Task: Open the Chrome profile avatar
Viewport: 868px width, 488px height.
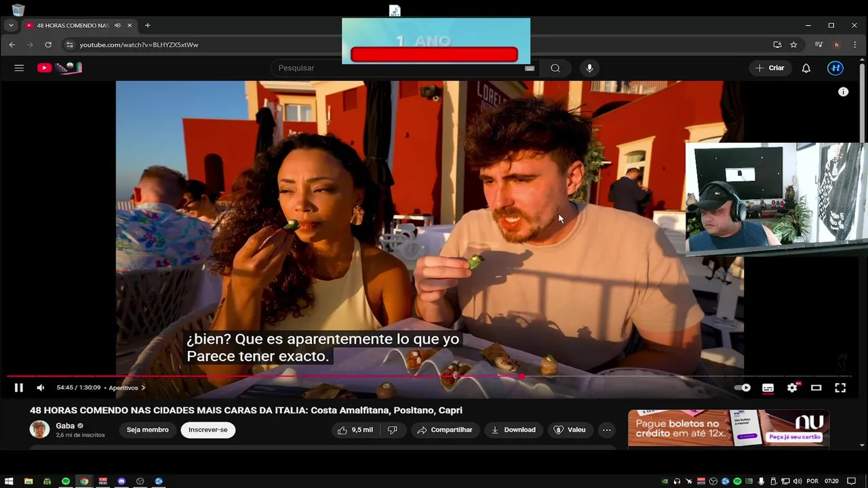Action: (837, 45)
